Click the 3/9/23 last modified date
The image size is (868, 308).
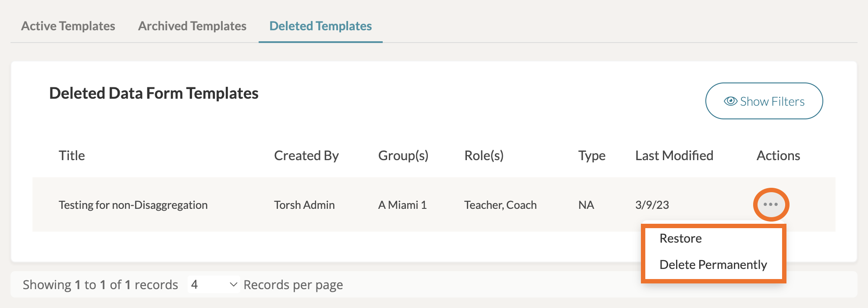pyautogui.click(x=652, y=205)
